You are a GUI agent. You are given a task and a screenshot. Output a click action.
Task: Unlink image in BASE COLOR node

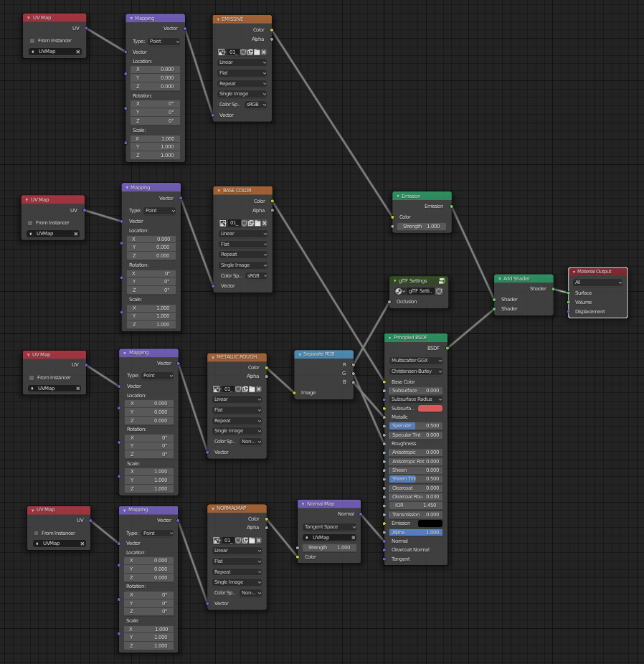tap(265, 223)
